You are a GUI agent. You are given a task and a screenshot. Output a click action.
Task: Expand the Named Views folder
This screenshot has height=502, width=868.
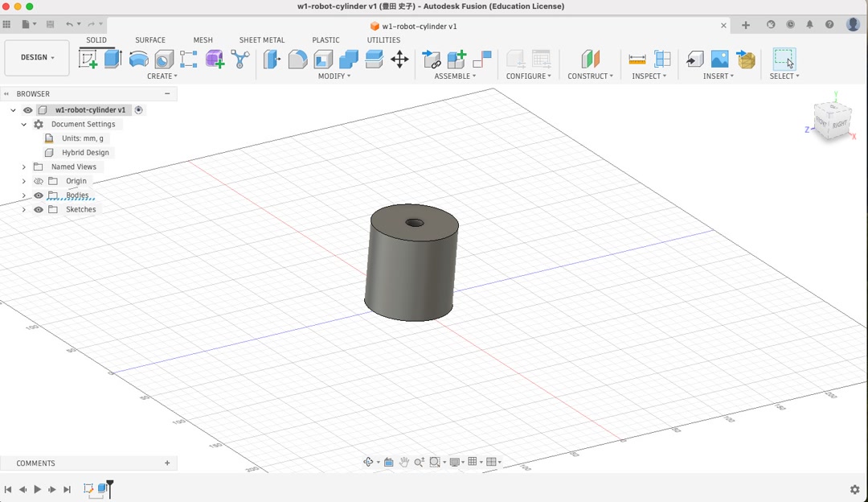coord(23,167)
